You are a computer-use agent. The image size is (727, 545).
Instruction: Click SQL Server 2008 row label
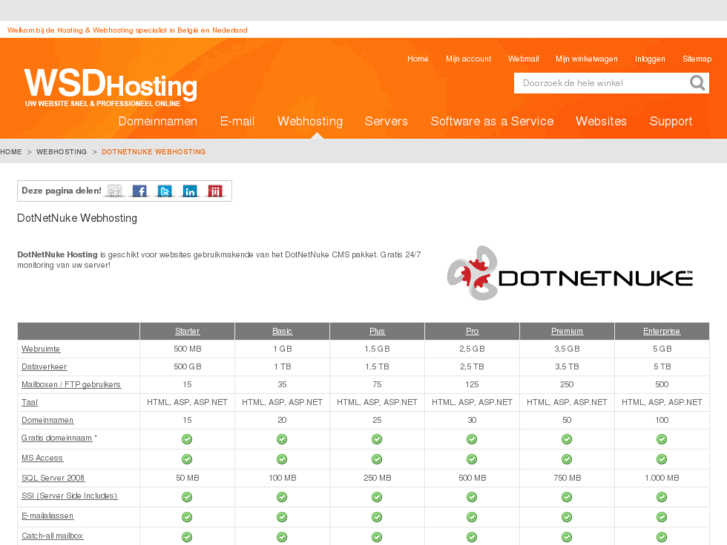tap(53, 478)
